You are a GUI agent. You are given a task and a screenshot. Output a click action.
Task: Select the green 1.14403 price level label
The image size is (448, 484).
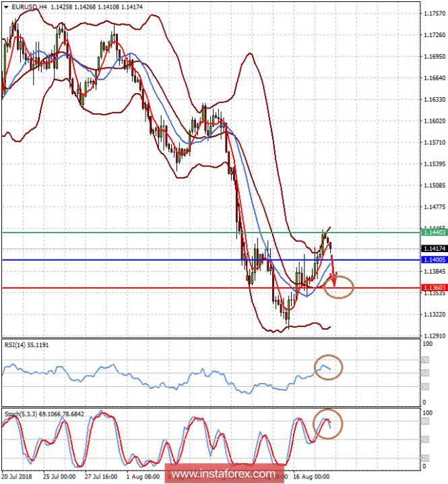tap(435, 232)
